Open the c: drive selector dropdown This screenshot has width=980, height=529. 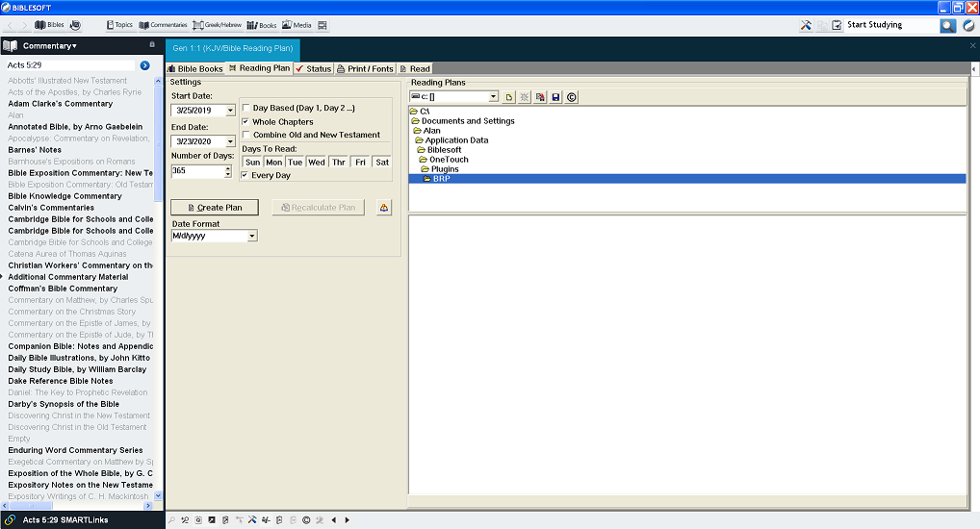(493, 97)
